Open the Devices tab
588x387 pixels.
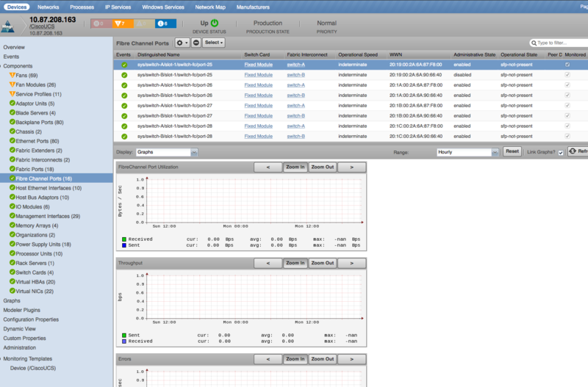click(x=17, y=7)
